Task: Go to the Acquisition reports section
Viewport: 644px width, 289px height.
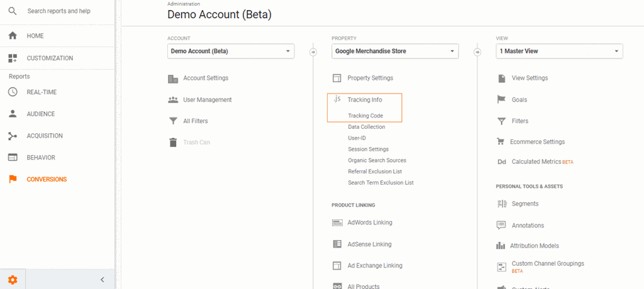Action: click(44, 136)
